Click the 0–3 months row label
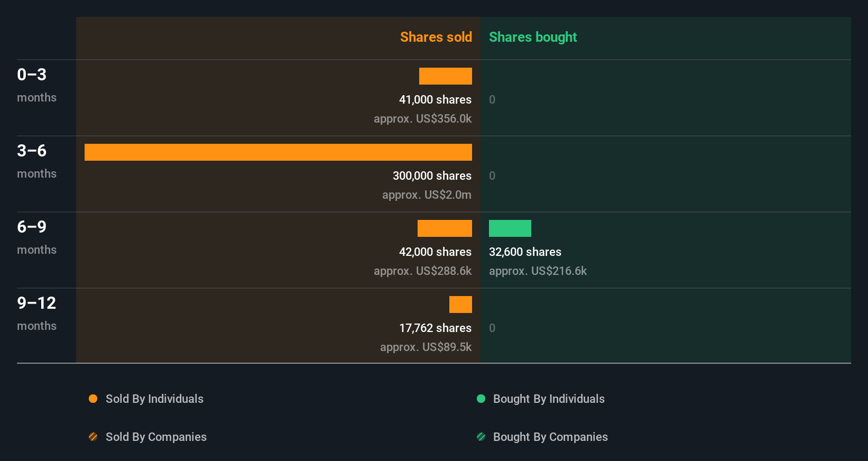 tap(36, 85)
